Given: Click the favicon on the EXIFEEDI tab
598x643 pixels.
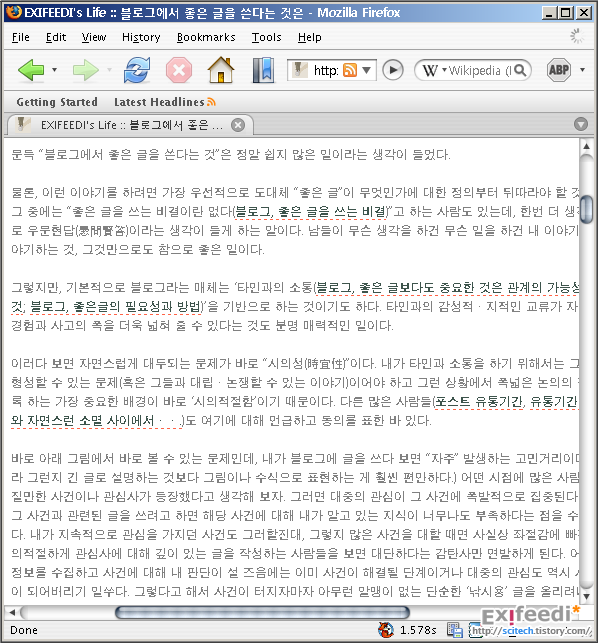Looking at the screenshot, I should pos(23,125).
